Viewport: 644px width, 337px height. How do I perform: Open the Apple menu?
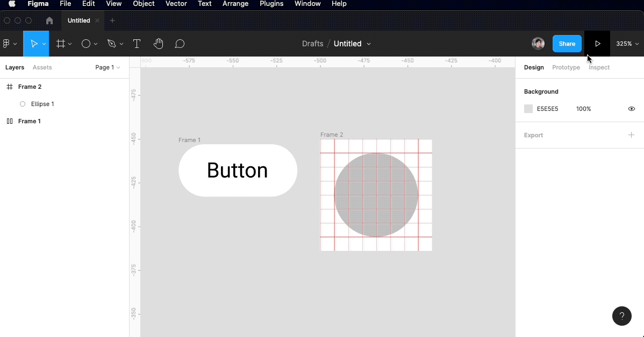tap(12, 4)
